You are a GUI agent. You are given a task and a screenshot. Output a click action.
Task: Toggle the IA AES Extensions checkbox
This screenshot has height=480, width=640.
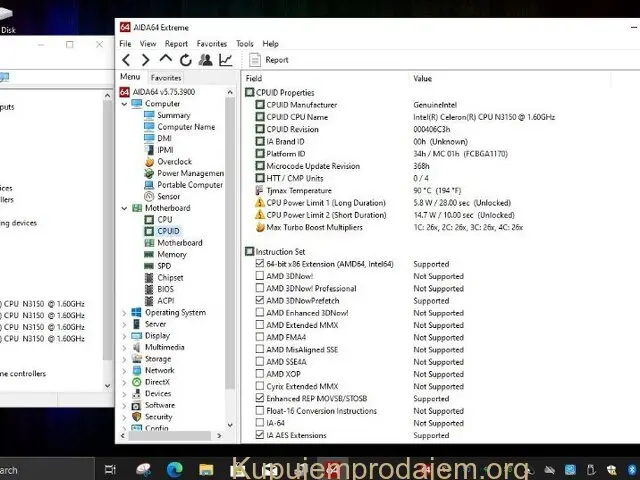pos(260,436)
